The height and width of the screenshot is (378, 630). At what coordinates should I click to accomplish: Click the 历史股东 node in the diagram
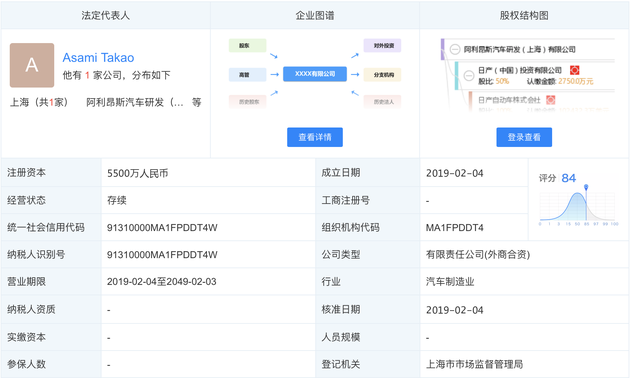[x=248, y=102]
